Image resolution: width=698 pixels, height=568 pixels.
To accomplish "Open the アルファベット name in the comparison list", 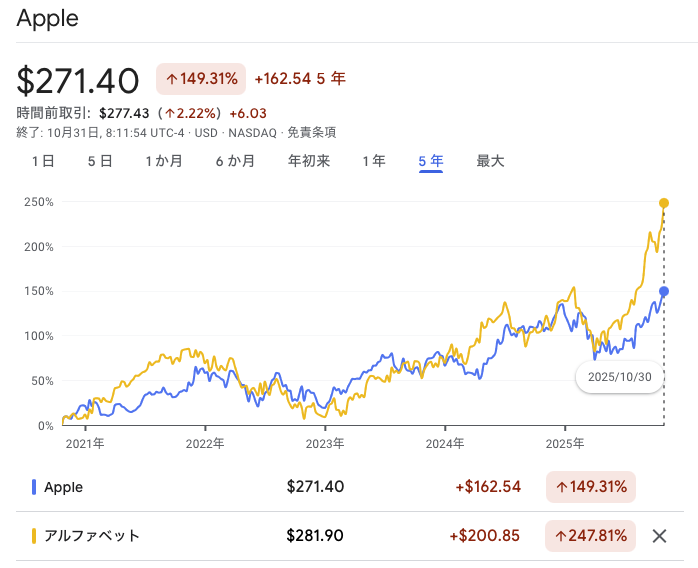I will (x=92, y=536).
